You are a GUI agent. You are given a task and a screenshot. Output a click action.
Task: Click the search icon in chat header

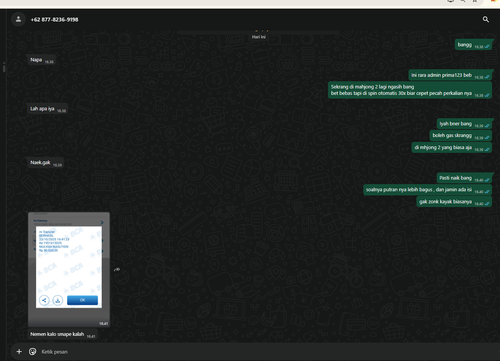point(486,19)
